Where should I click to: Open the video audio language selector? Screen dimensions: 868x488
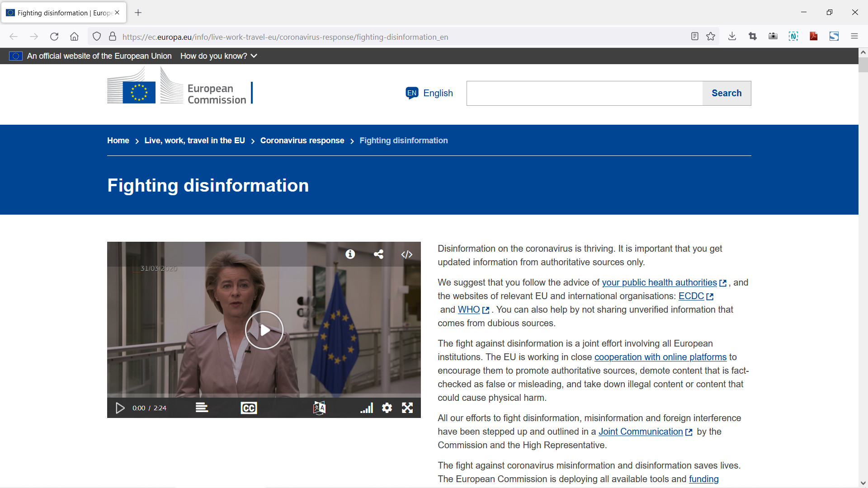(319, 408)
